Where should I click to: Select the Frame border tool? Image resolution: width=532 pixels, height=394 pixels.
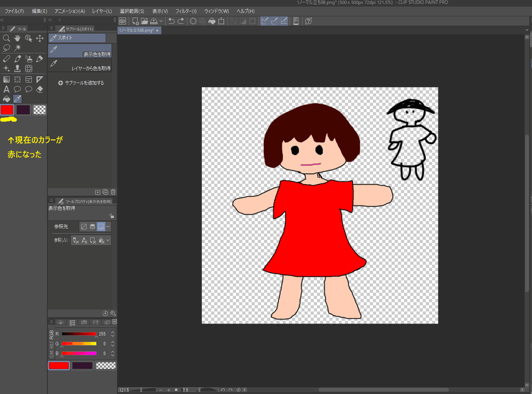(29, 80)
